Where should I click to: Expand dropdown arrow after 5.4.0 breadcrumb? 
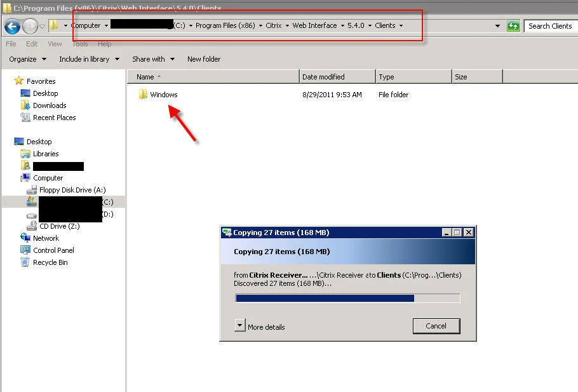370,26
